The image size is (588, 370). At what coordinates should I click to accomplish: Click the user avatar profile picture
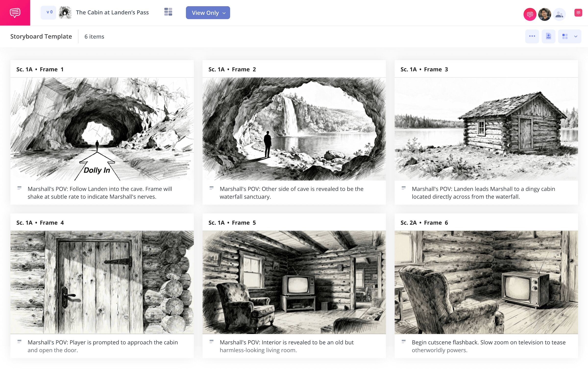(545, 14)
